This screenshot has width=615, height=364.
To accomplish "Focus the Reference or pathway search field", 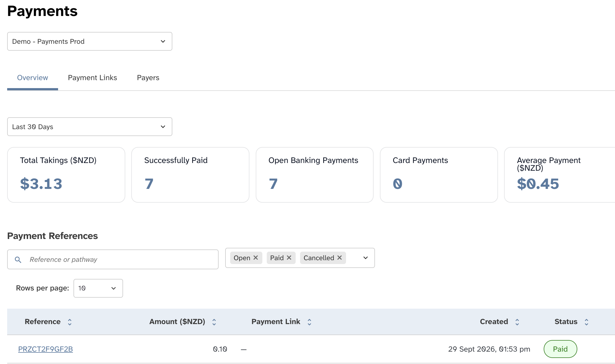I will pyautogui.click(x=113, y=259).
